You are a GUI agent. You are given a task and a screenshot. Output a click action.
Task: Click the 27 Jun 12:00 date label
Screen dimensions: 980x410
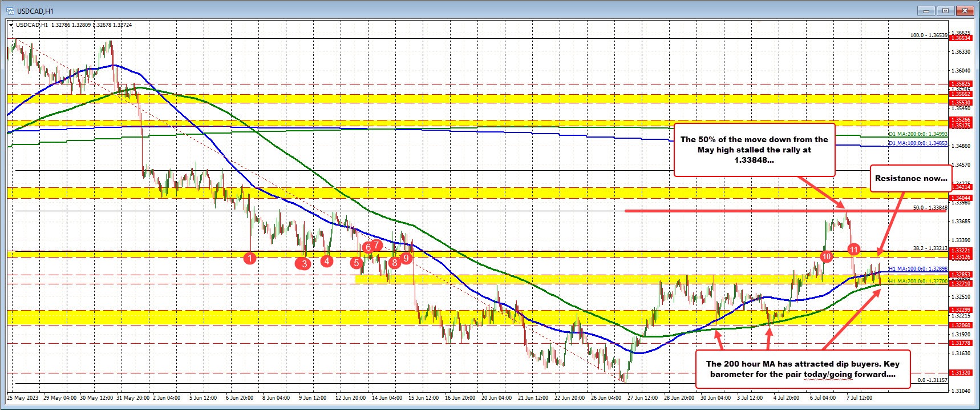tap(643, 397)
